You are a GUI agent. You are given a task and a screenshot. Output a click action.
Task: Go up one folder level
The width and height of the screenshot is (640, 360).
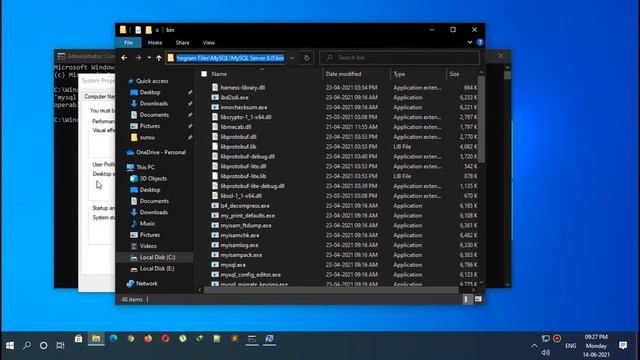tap(158, 58)
